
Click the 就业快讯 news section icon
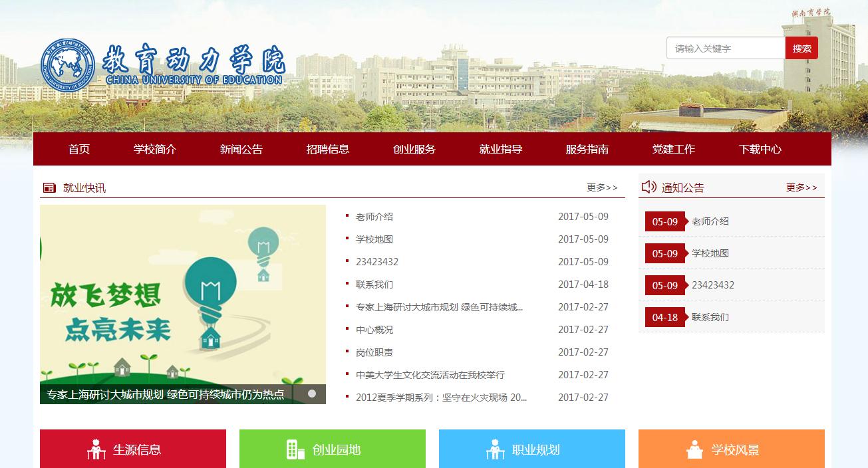tap(49, 188)
